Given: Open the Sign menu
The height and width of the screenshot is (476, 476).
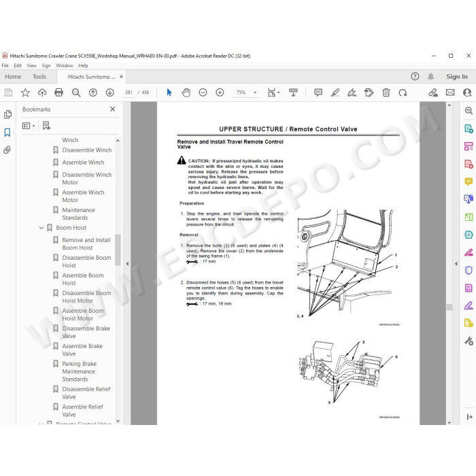Looking at the screenshot, I should click(x=46, y=65).
